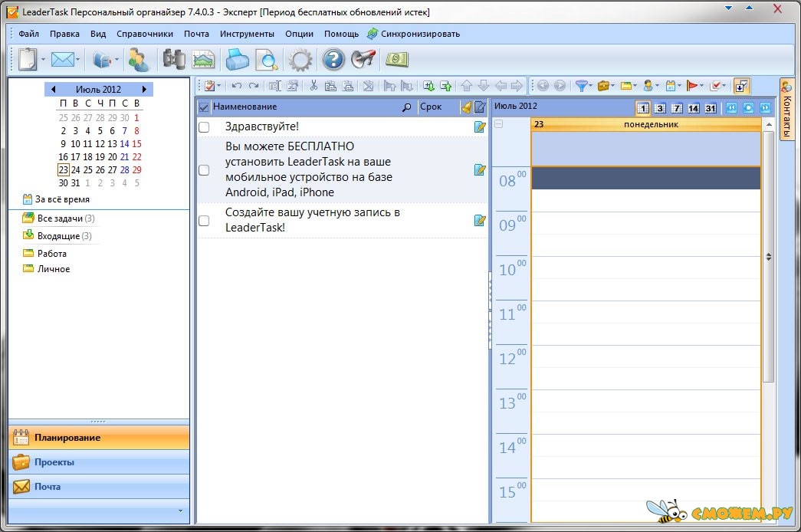Toggle the highlighted panel layout button
This screenshot has width=801, height=532.
(741, 86)
